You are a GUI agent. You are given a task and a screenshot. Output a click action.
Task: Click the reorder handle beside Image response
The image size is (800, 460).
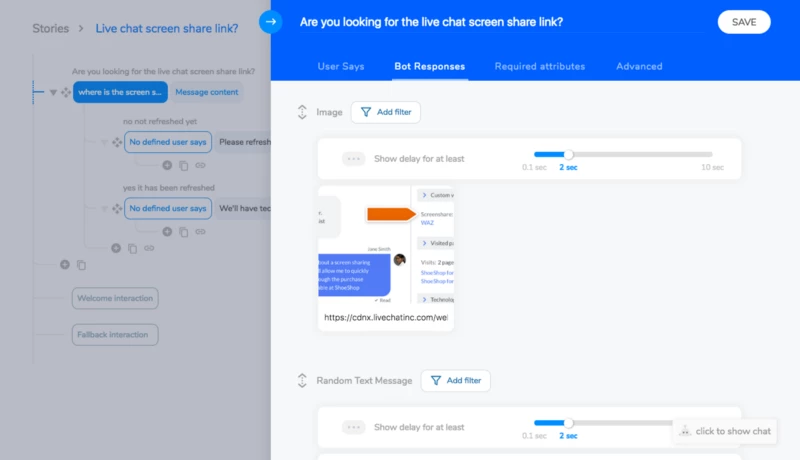(302, 112)
